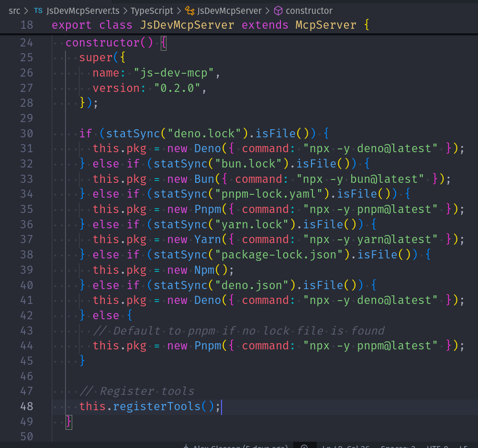Open the src folder breadcrumb
478x448 pixels.
click(x=14, y=11)
